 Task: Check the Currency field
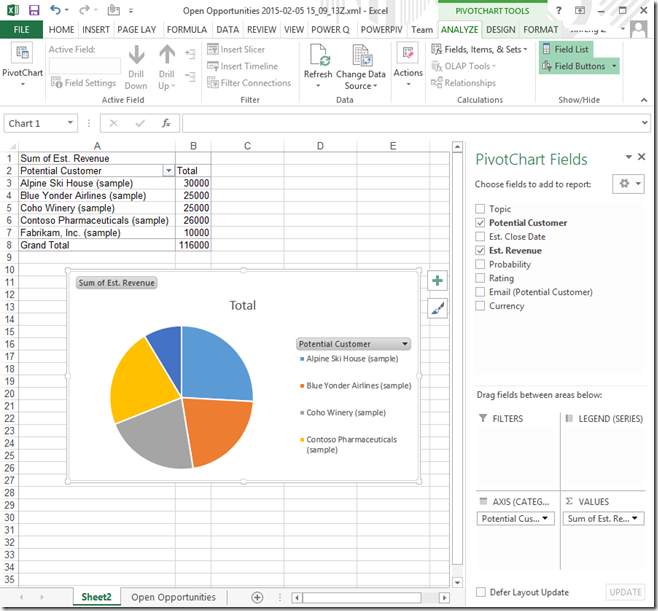coord(480,306)
